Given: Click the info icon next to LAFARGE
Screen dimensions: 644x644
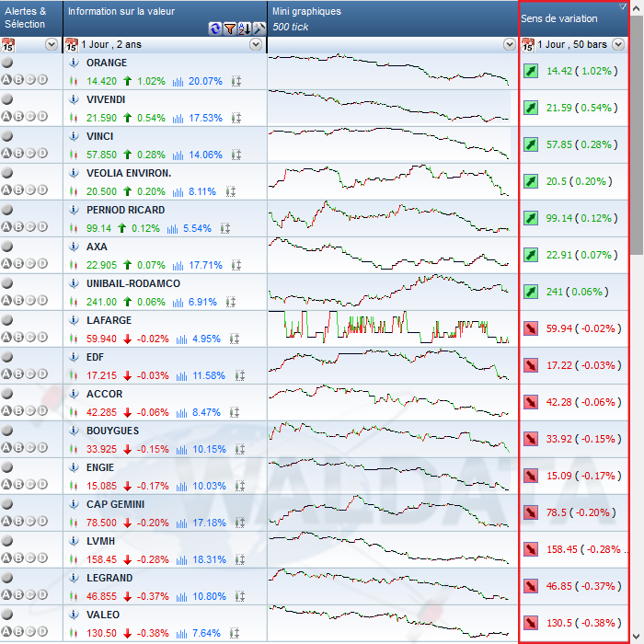Looking at the screenshot, I should pos(74,320).
